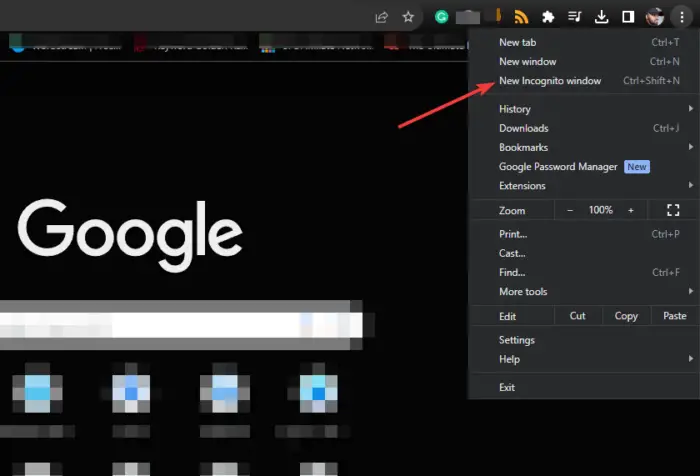Select New tab from the menu
Viewport: 700px width, 476px height.
pos(584,42)
